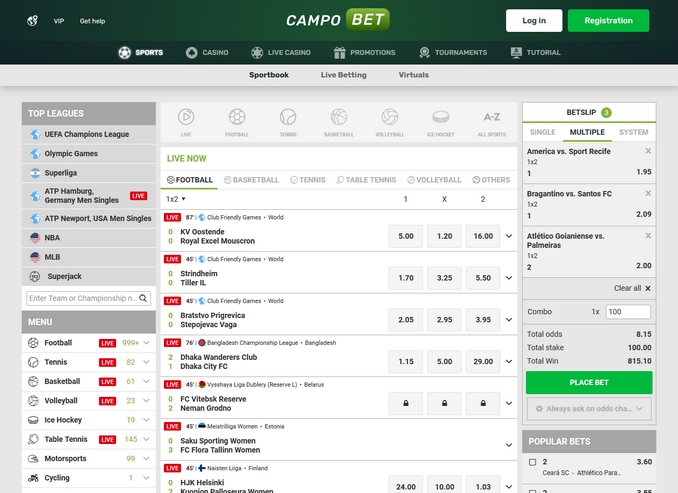Remove Atlético Goianiense vs. Palmeiras from betslip

648,236
